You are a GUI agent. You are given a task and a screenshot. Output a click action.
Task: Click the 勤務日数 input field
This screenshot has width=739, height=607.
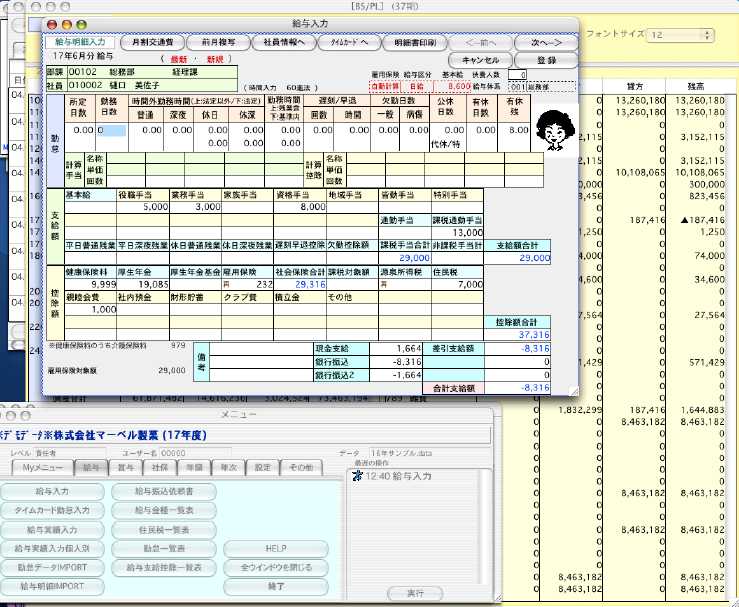111,130
